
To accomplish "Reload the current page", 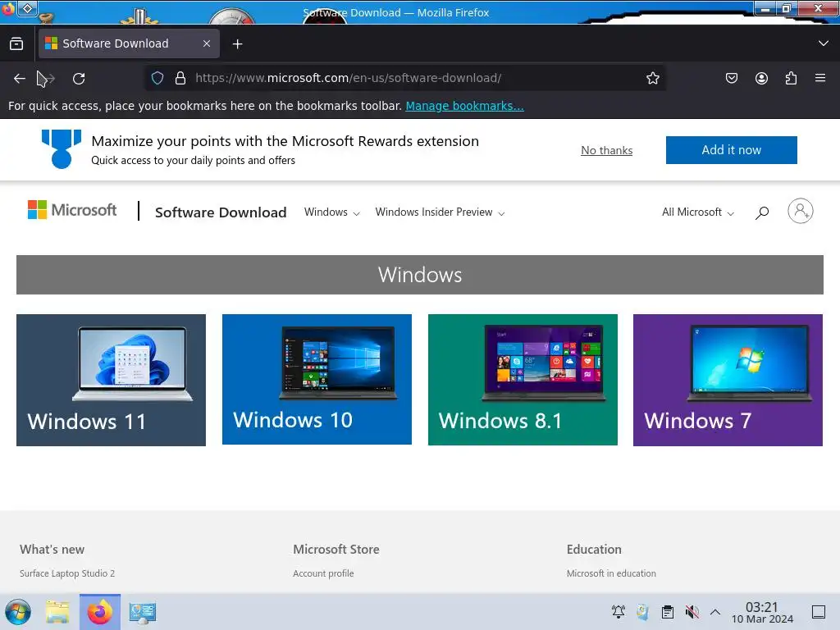I will tap(79, 79).
